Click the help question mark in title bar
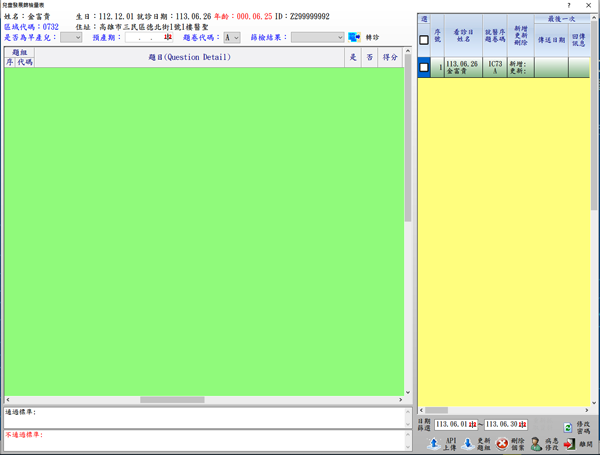Viewport: 600px width, 455px height. (569, 6)
